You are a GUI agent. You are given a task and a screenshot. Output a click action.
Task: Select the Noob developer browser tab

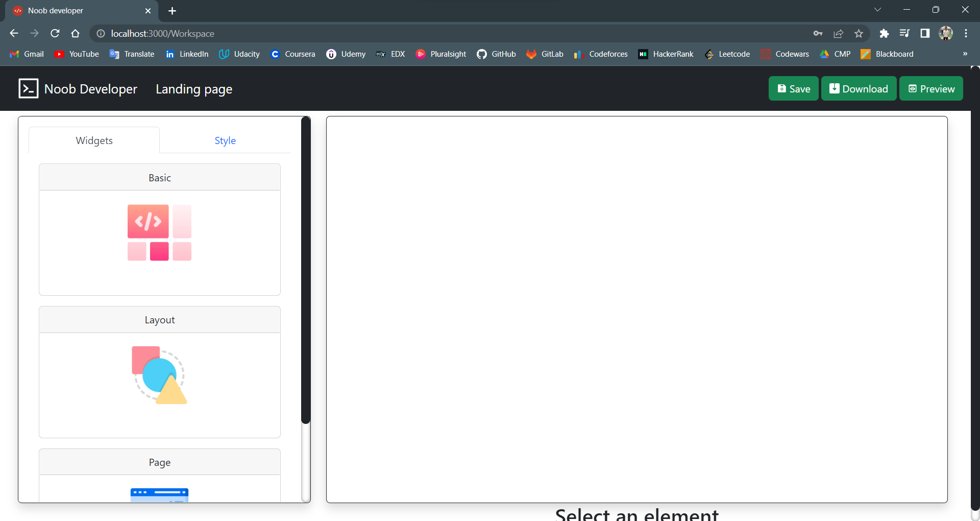pos(82,11)
